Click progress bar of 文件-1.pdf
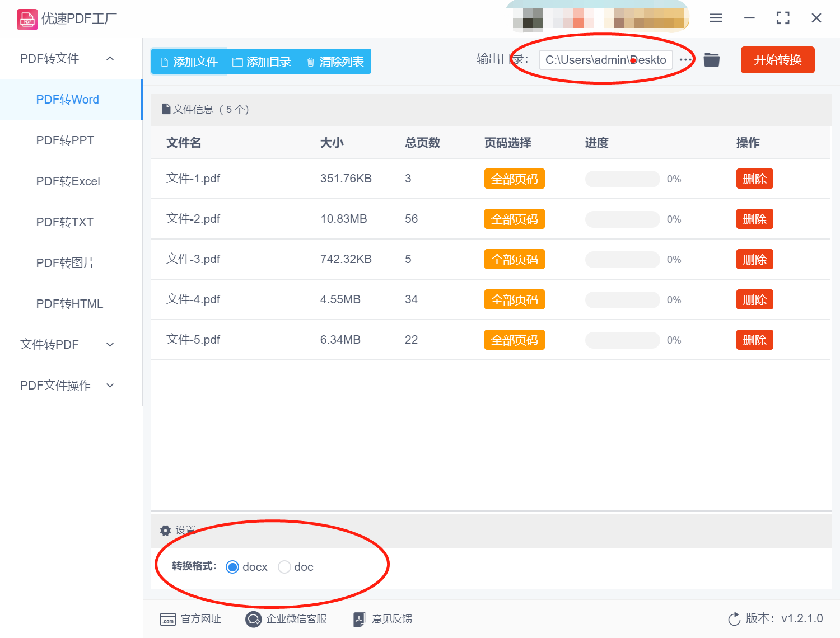This screenshot has width=840, height=638. 623,179
